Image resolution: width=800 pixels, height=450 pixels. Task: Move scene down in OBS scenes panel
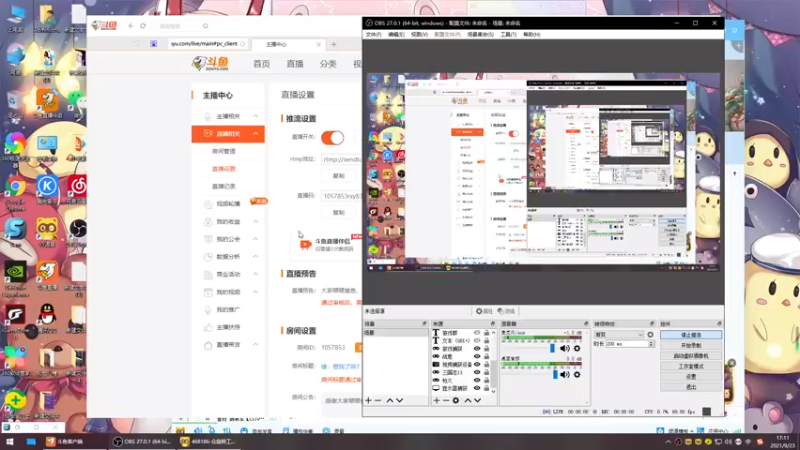pyautogui.click(x=399, y=401)
